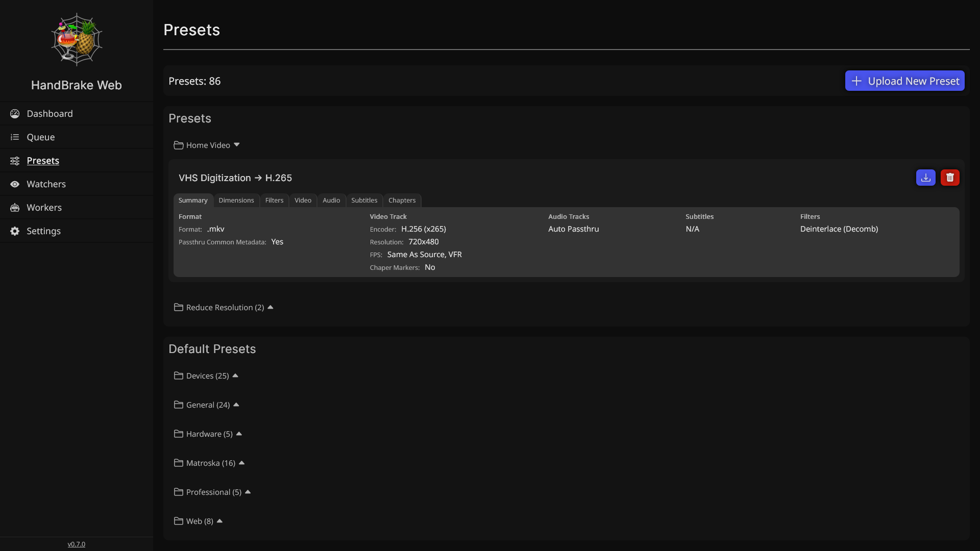Click the 720x480 resolution value
980x551 pixels.
tap(424, 242)
